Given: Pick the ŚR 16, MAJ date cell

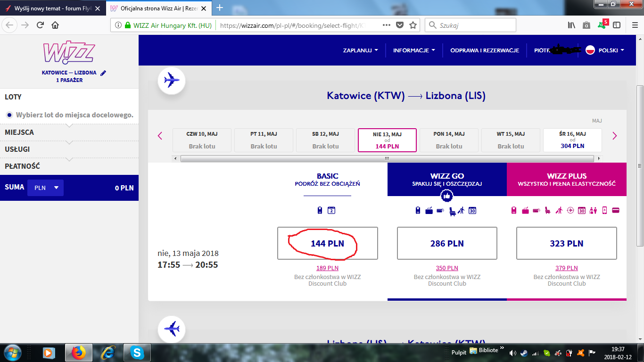Looking at the screenshot, I should 573,140.
